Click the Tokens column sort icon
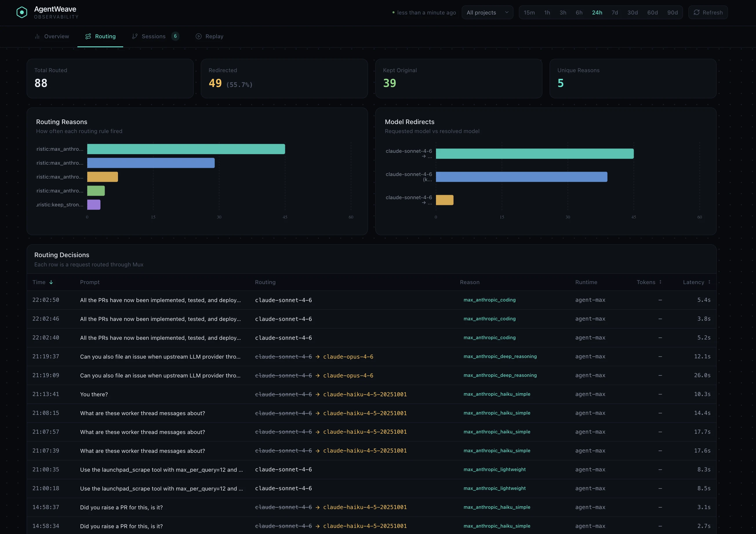756x534 pixels. (660, 282)
